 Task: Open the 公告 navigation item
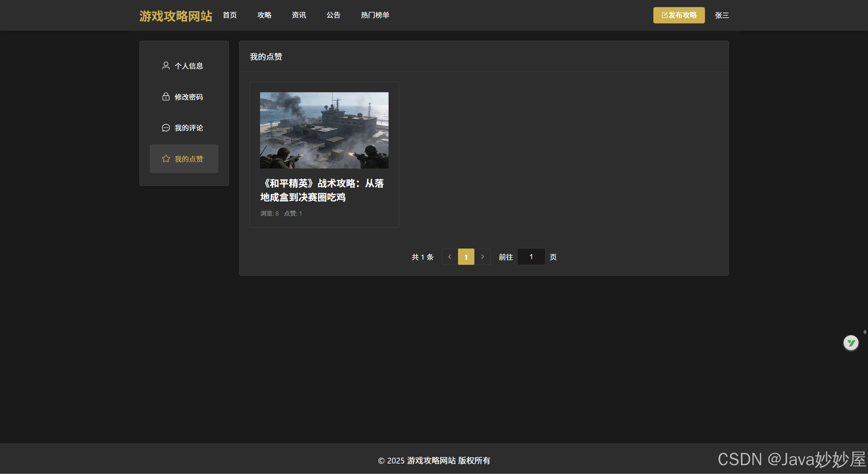click(x=334, y=15)
